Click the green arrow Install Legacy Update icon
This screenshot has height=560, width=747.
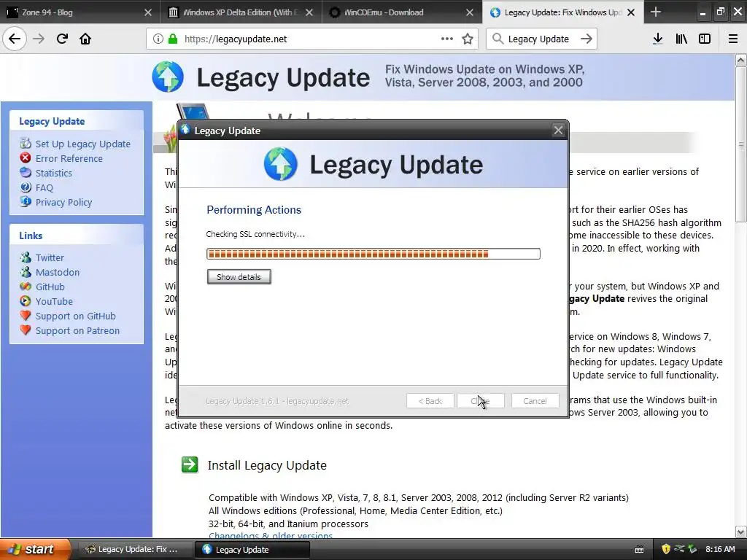point(190,464)
